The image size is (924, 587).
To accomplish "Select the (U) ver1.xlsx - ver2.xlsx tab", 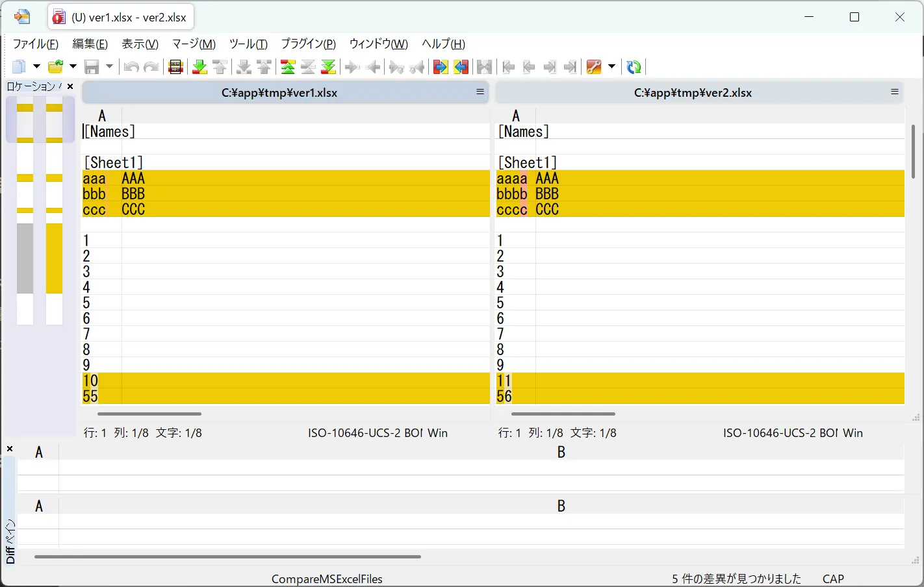I will pos(121,18).
